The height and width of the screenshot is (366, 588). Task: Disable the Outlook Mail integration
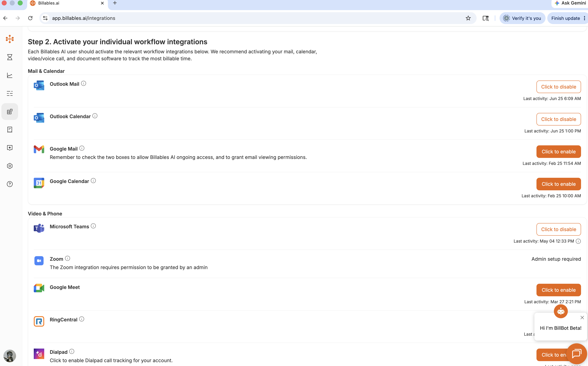coord(559,87)
